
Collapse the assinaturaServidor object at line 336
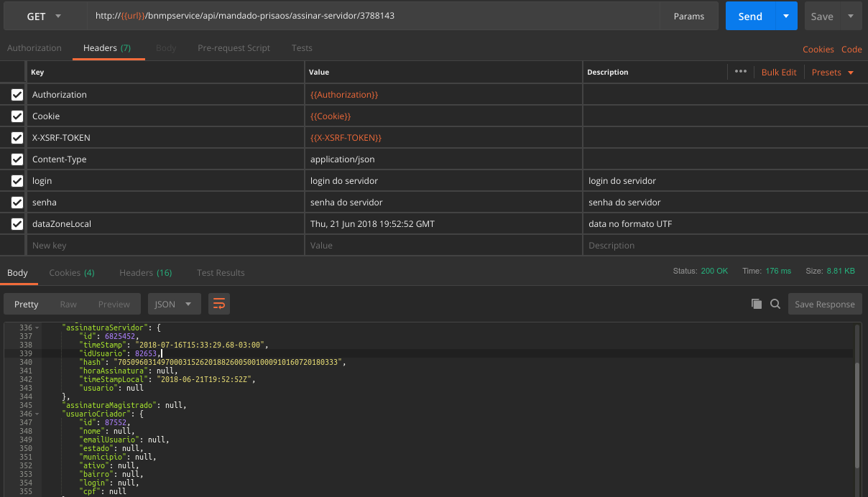37,328
